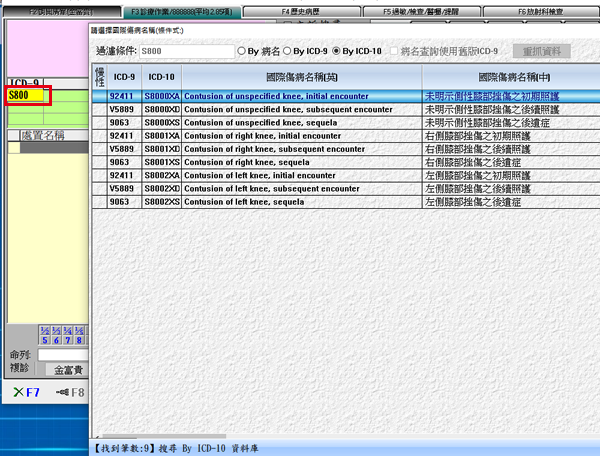The width and height of the screenshot is (600, 456).
Task: Sort by the ICD-10 column header
Action: pyautogui.click(x=161, y=76)
